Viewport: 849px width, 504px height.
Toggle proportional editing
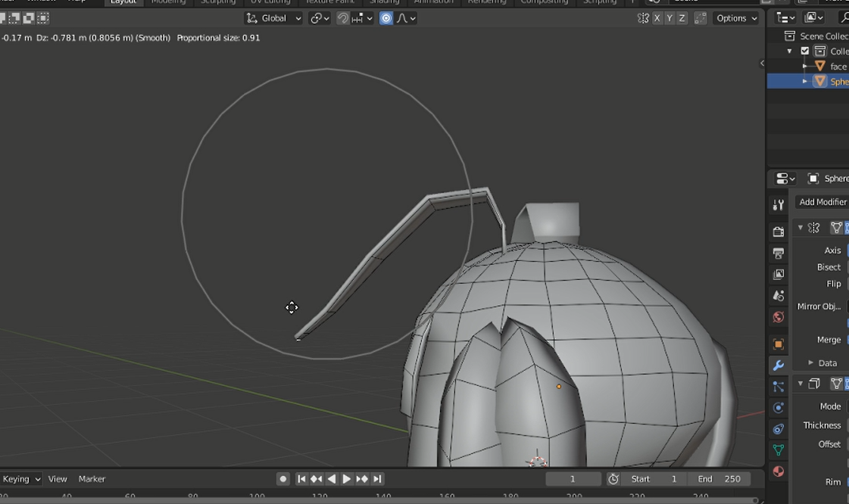point(386,18)
